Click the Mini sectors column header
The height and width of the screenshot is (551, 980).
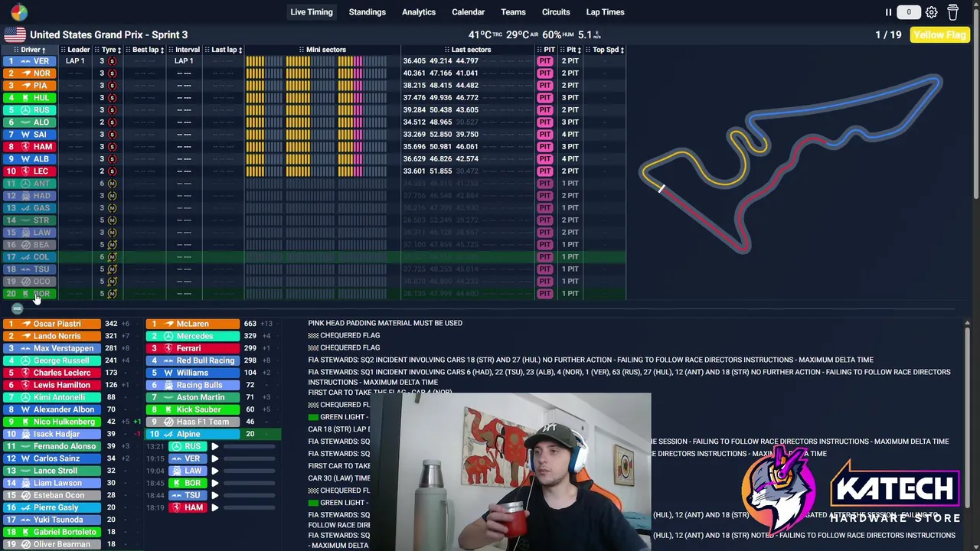tap(322, 50)
